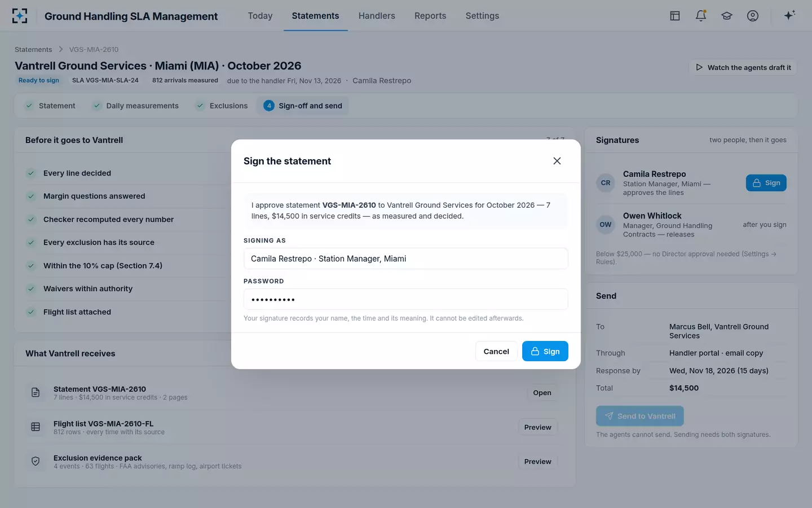The width and height of the screenshot is (812, 508).
Task: Click check icon beside Margin questions answered
Action: 31,196
